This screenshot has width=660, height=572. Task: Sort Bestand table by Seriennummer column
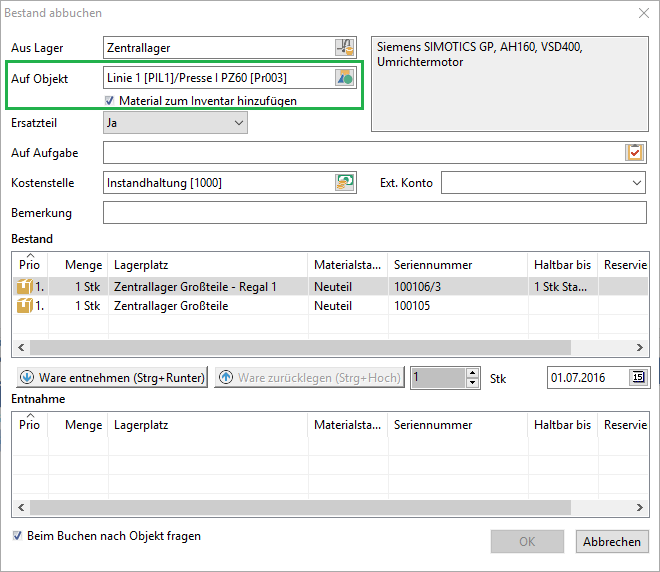[x=458, y=265]
